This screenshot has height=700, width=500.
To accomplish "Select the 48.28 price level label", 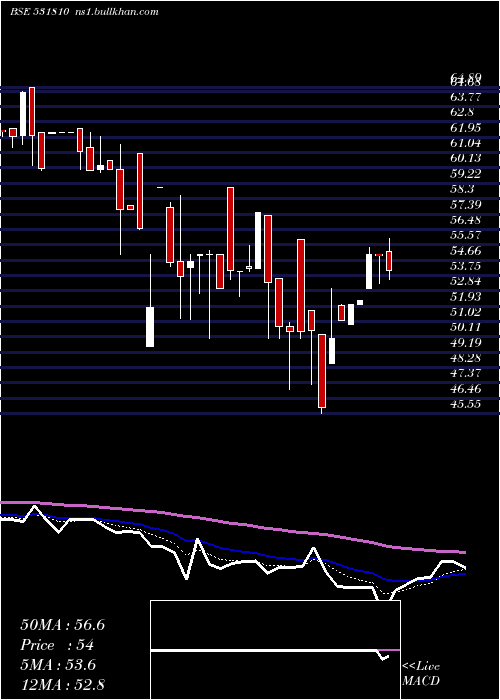I will click(466, 358).
